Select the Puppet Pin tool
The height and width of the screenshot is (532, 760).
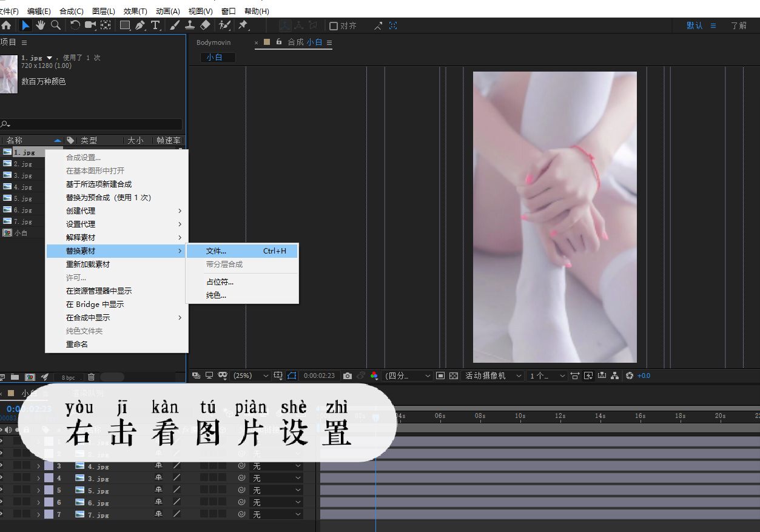pos(243,25)
